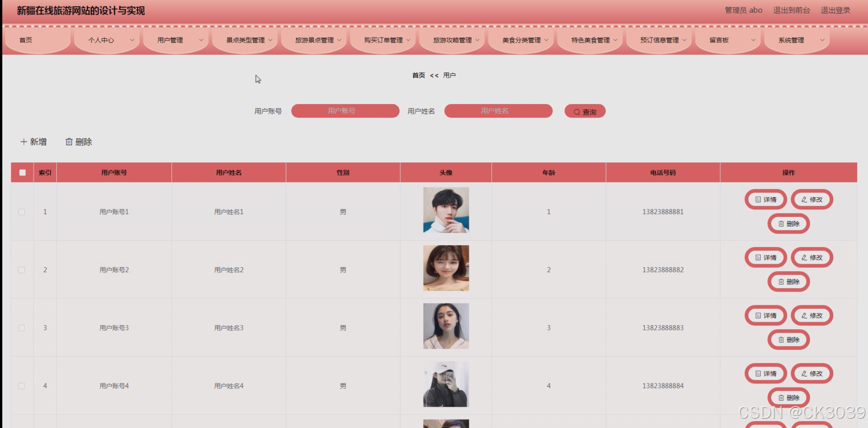868x428 pixels.
Task: Click the magnifier icon in 查询 button
Action: pos(577,112)
